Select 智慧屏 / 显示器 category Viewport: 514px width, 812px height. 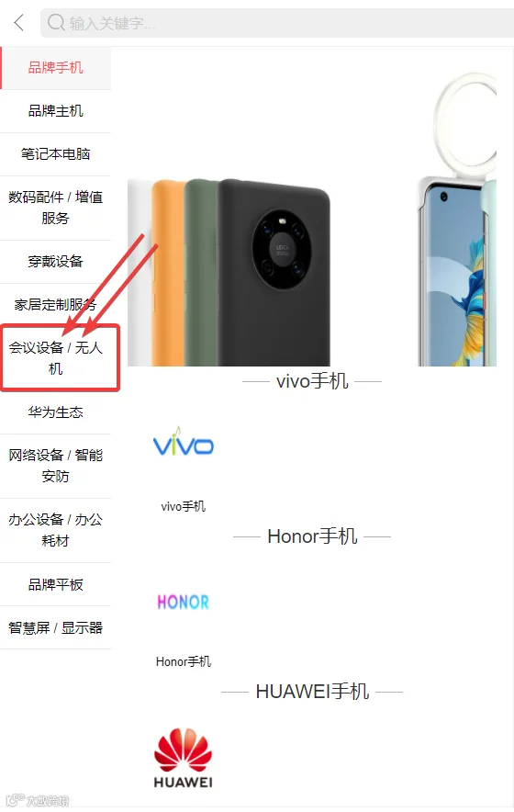click(x=55, y=627)
